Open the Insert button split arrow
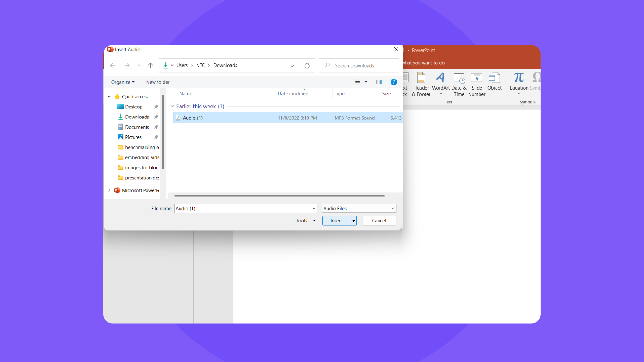This screenshot has height=362, width=644. click(354, 221)
